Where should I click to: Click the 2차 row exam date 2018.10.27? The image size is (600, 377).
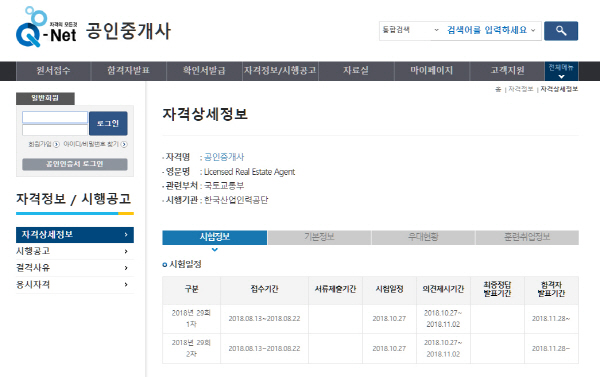(x=389, y=349)
